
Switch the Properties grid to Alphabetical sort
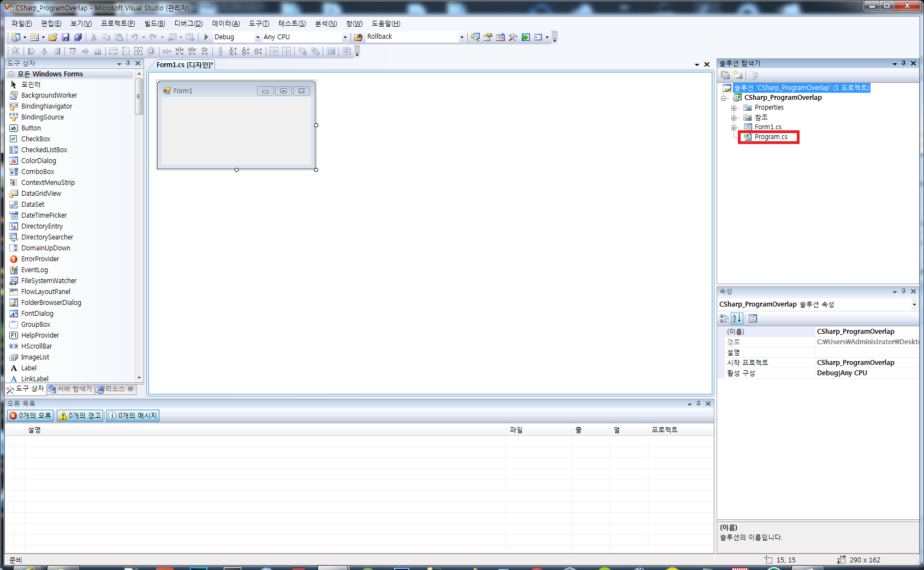point(737,319)
